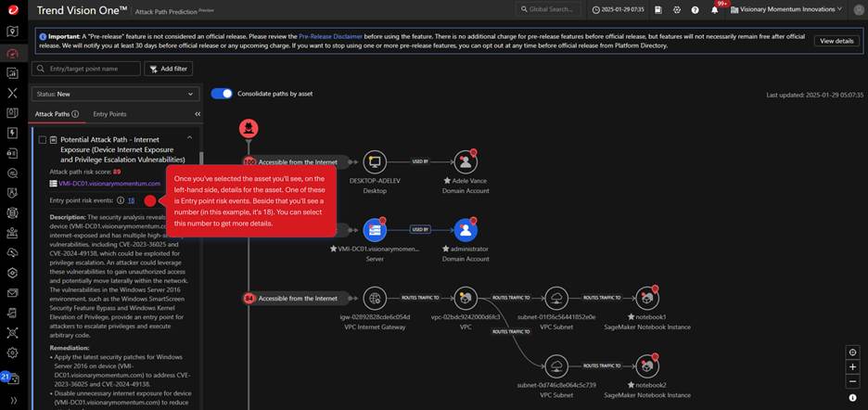The height and width of the screenshot is (410, 868).
Task: Open the cloud sidebar icon
Action: pos(13,252)
